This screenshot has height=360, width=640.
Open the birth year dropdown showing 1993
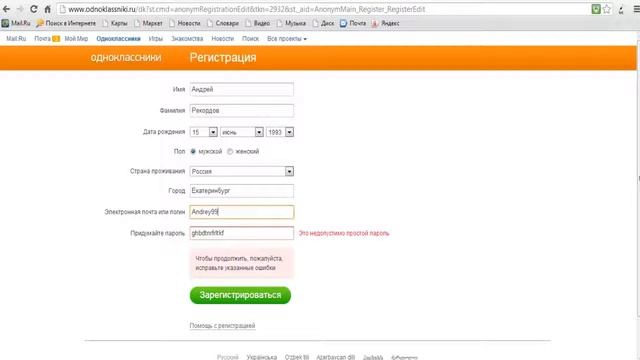[x=280, y=132]
